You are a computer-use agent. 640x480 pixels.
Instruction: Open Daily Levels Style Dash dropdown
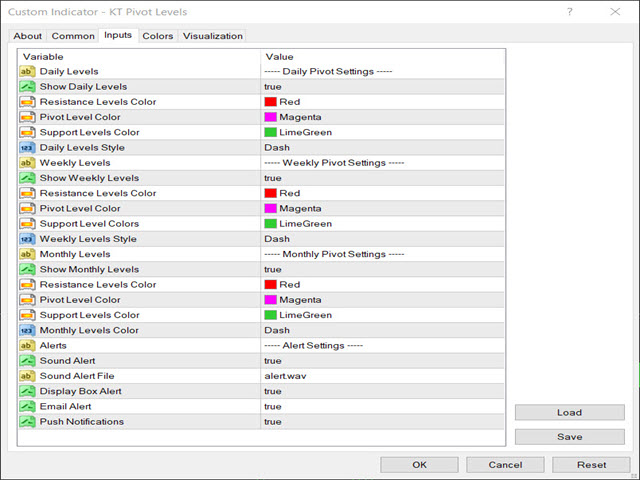[x=382, y=147]
